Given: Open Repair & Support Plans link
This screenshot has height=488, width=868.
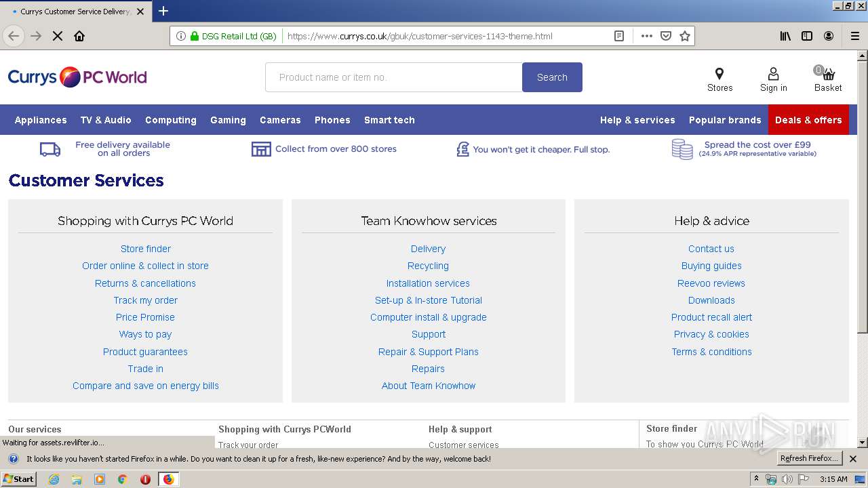Looking at the screenshot, I should (429, 352).
